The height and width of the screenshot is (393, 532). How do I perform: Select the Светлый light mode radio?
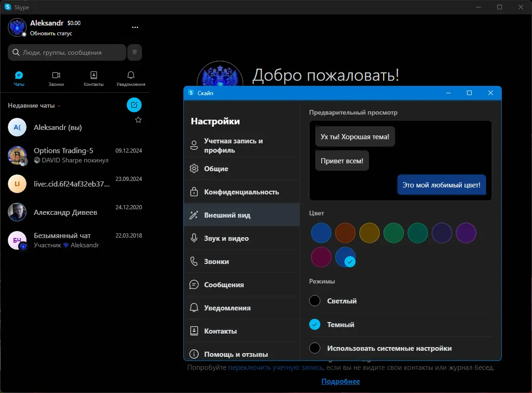tap(315, 301)
